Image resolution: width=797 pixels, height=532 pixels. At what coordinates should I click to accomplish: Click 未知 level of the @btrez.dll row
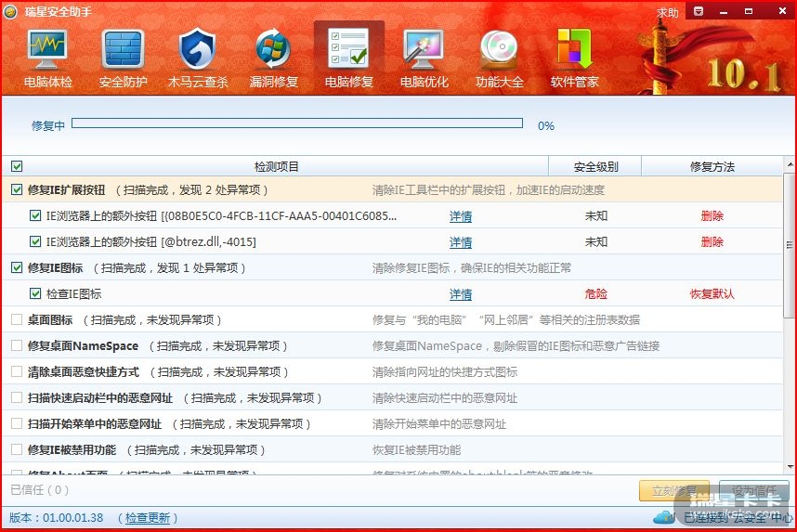[595, 242]
